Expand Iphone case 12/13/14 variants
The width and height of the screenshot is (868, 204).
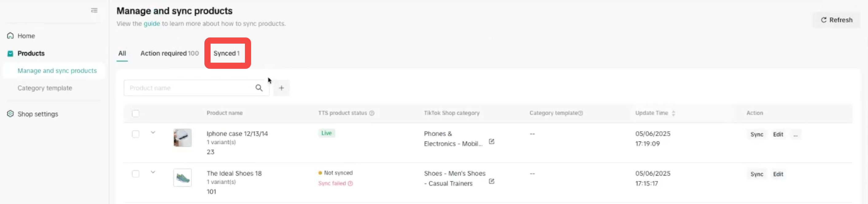tap(153, 132)
